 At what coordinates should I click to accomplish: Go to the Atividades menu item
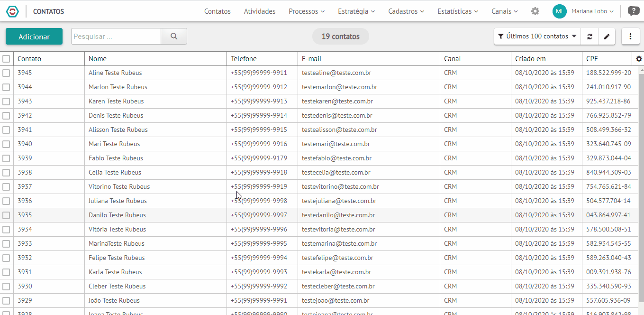[260, 11]
